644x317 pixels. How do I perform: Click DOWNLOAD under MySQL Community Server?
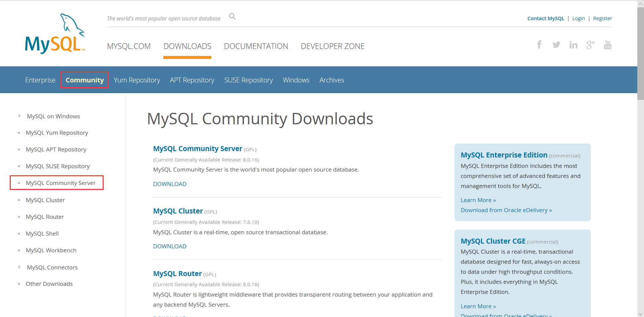[170, 184]
